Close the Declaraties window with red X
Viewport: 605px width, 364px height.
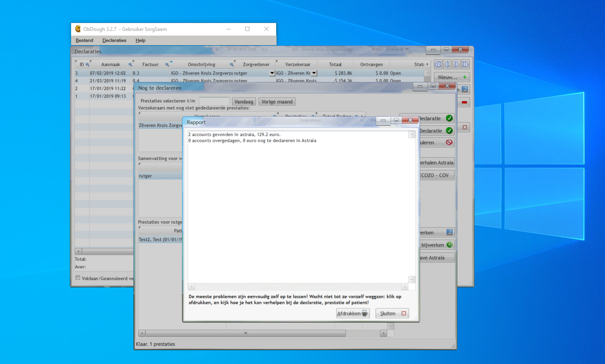pos(460,49)
